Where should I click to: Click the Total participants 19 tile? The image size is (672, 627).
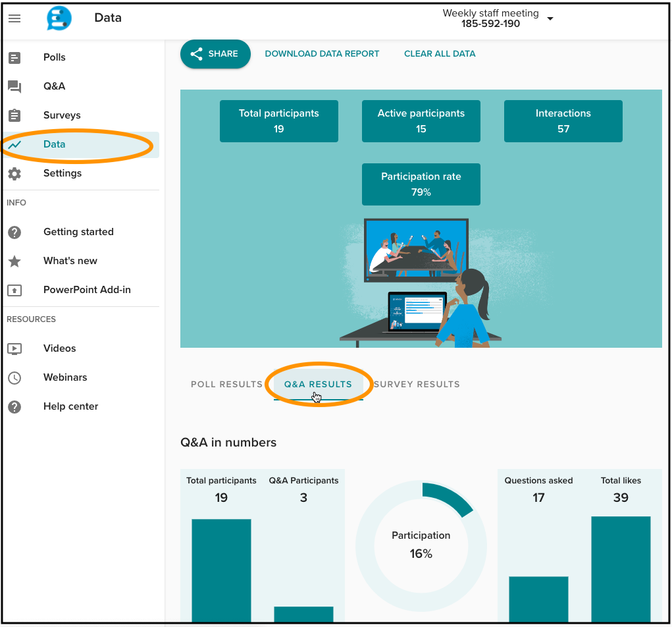click(x=279, y=121)
